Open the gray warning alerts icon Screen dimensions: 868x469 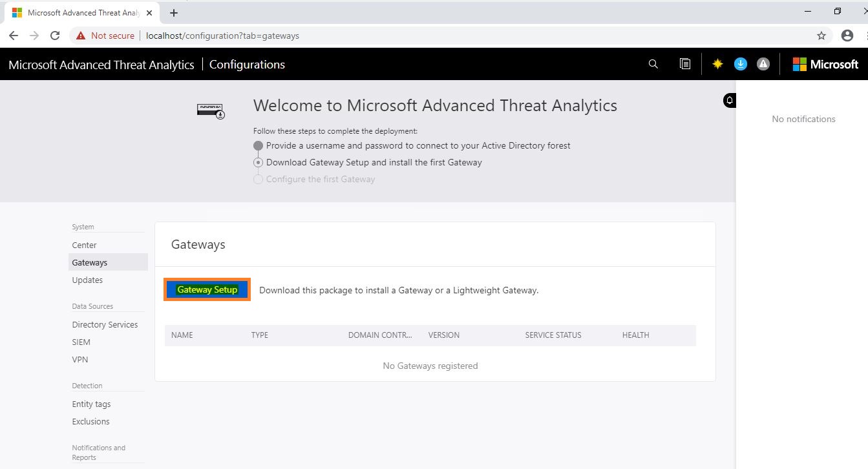[763, 64]
